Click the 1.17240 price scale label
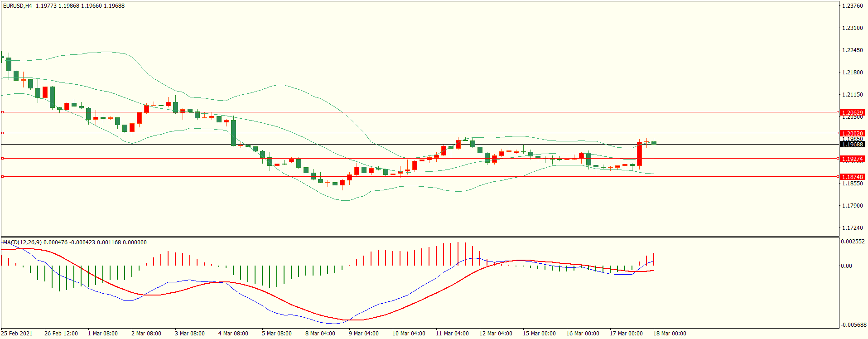The height and width of the screenshot is (339, 868). coord(852,228)
